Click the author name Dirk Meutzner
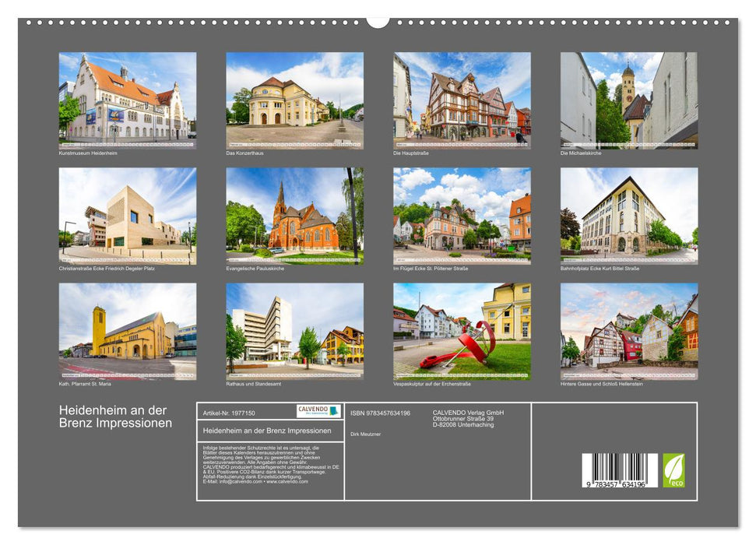 [x=366, y=434]
